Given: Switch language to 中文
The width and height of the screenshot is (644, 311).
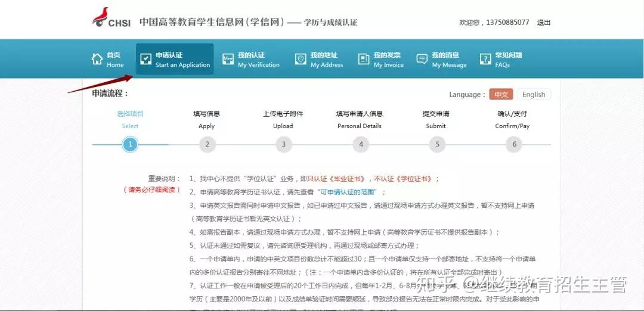Looking at the screenshot, I should pos(501,94).
